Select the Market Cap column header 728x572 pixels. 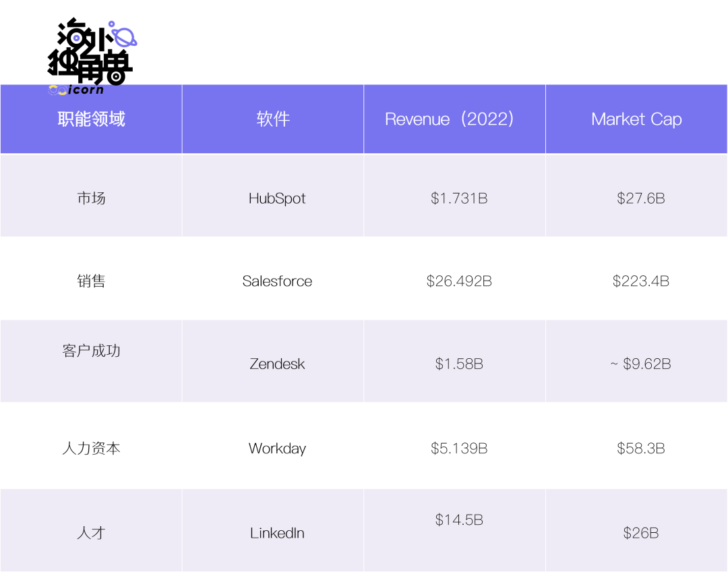tap(636, 119)
